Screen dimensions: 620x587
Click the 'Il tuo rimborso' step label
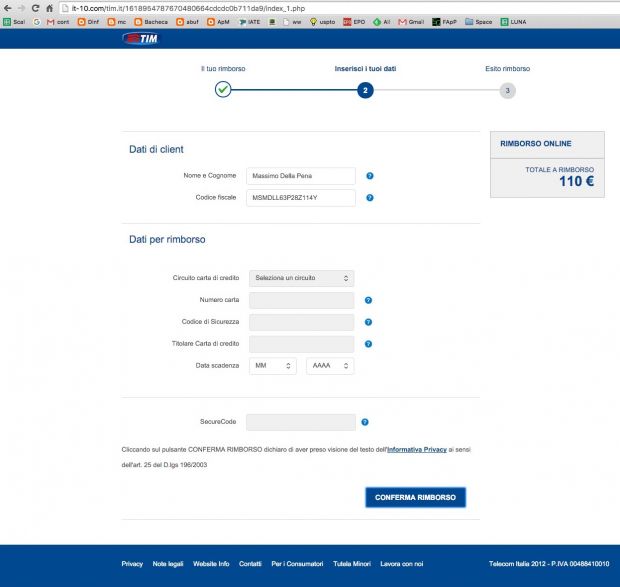[223, 69]
